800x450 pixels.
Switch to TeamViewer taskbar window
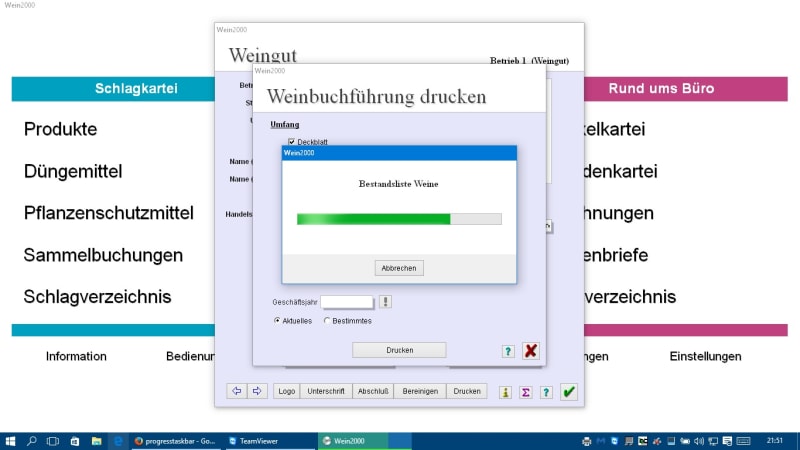[270, 441]
